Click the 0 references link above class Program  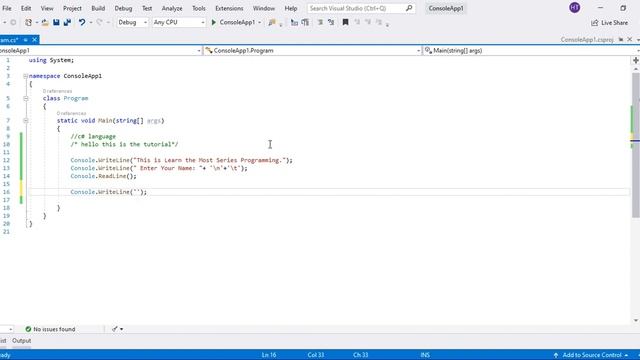57,91
